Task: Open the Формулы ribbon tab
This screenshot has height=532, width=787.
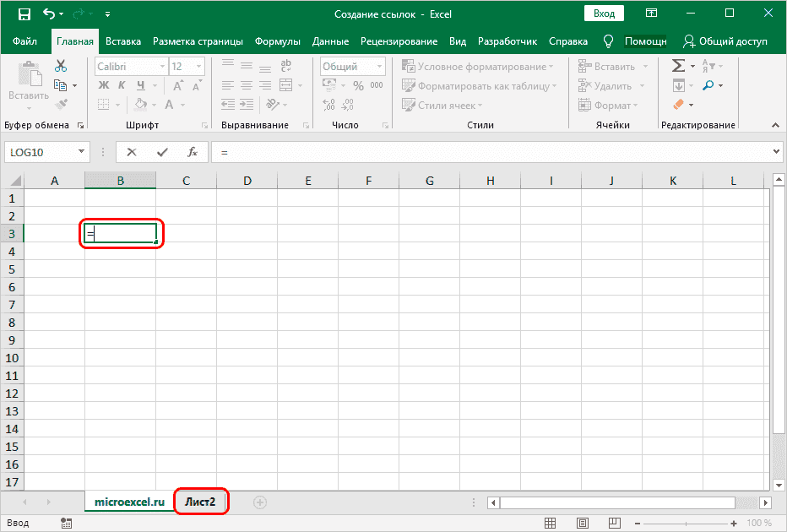Action: click(278, 41)
